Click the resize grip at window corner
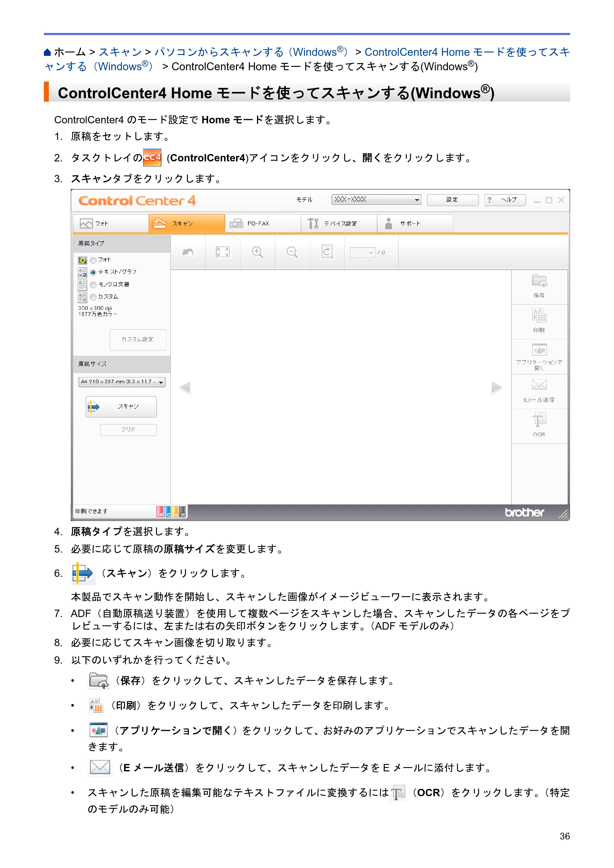This screenshot has height=868, width=614. [x=563, y=514]
